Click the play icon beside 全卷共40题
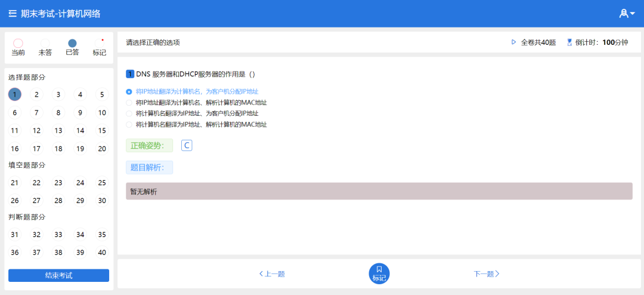 tap(513, 42)
